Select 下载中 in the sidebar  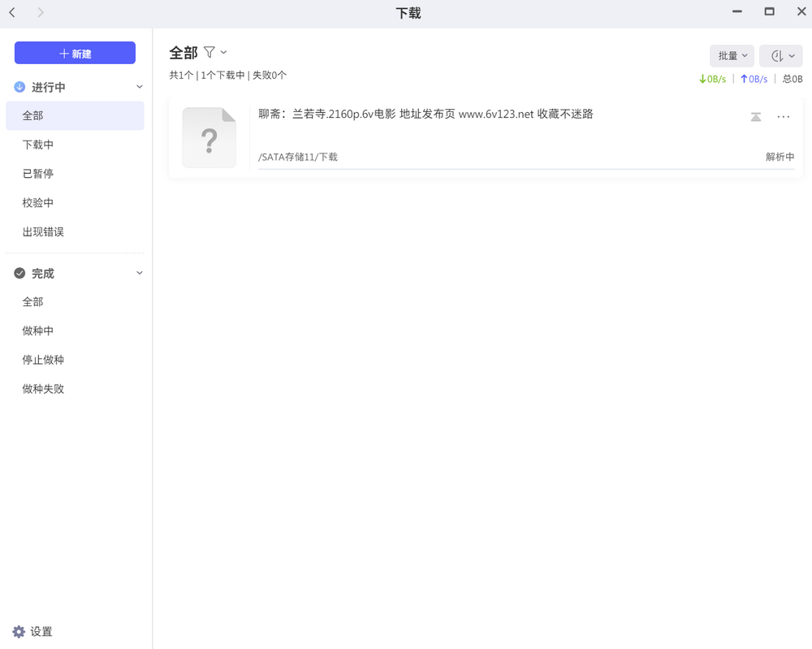pyautogui.click(x=38, y=145)
